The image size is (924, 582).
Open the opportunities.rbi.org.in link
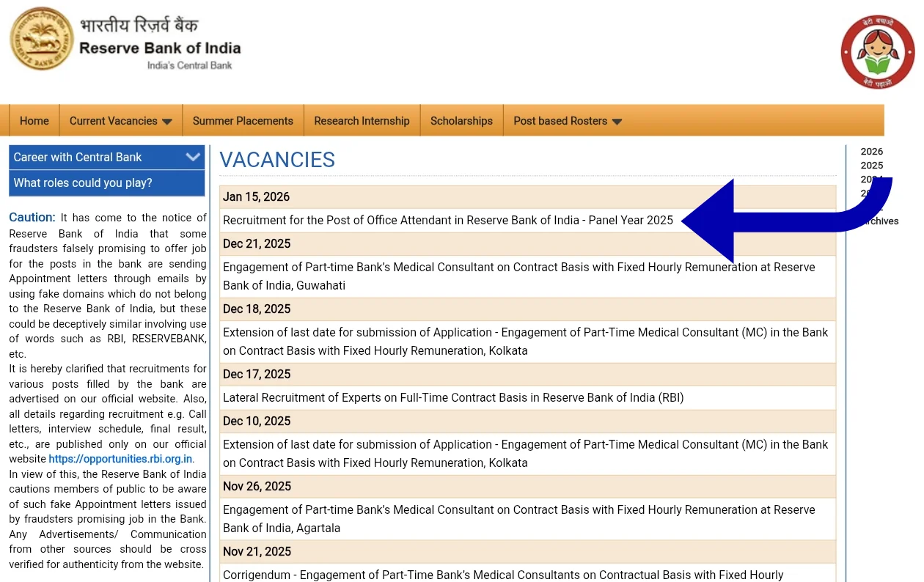coord(120,459)
